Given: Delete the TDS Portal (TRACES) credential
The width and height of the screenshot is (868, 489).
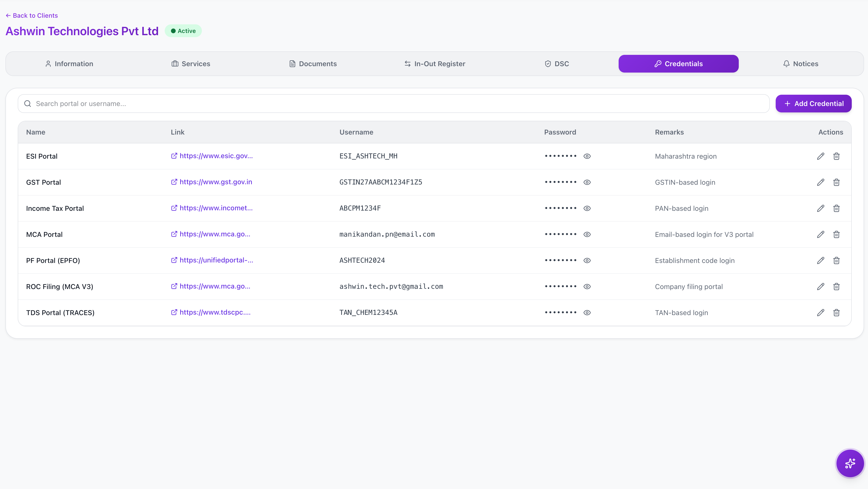Looking at the screenshot, I should [x=836, y=313].
